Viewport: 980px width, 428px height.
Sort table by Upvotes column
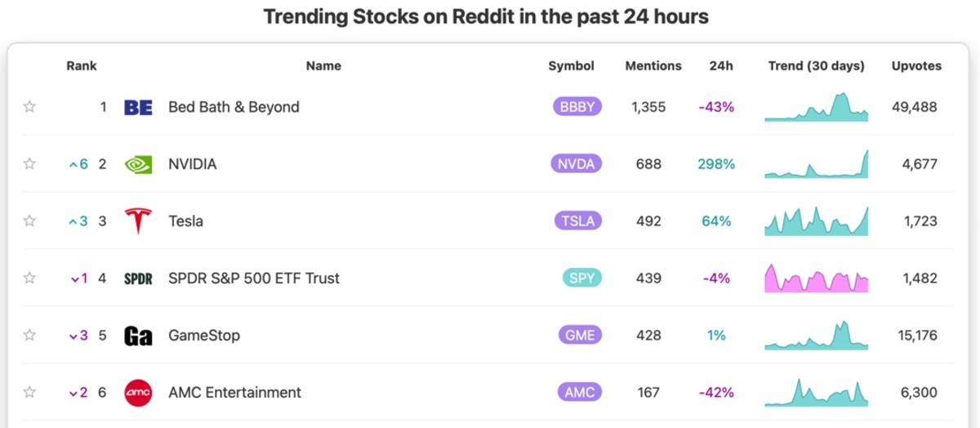916,66
